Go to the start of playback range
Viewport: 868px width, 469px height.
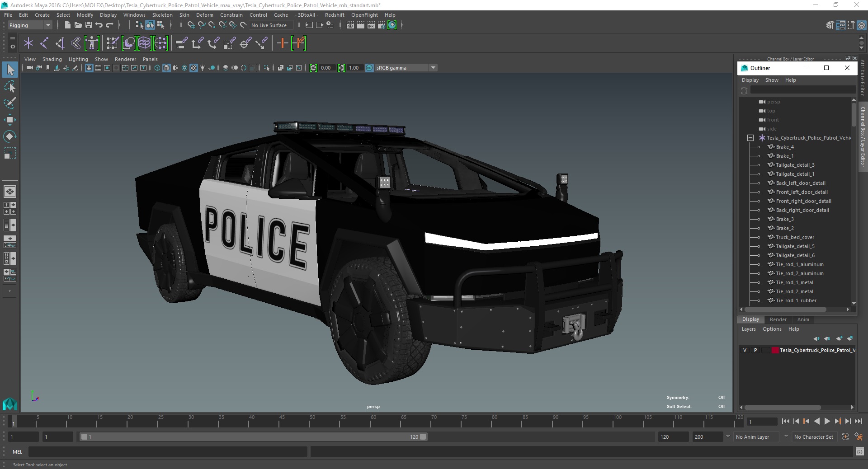coord(785,421)
